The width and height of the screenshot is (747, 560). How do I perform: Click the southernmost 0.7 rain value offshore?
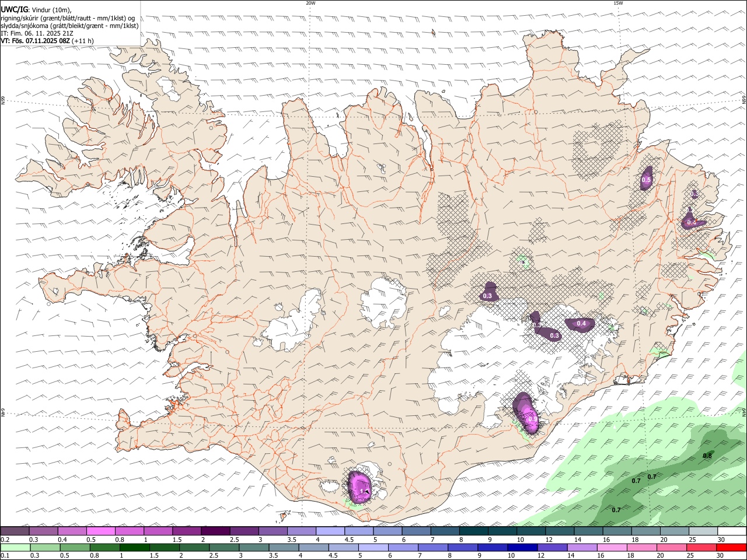(x=616, y=510)
